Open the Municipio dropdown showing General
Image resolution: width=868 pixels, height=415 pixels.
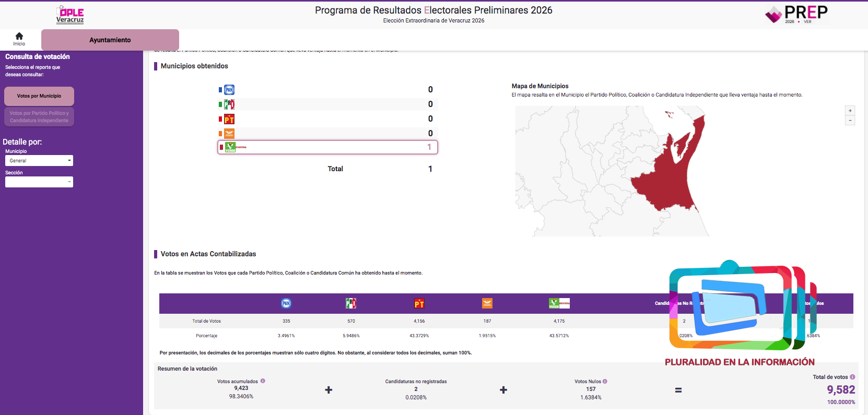pos(39,161)
